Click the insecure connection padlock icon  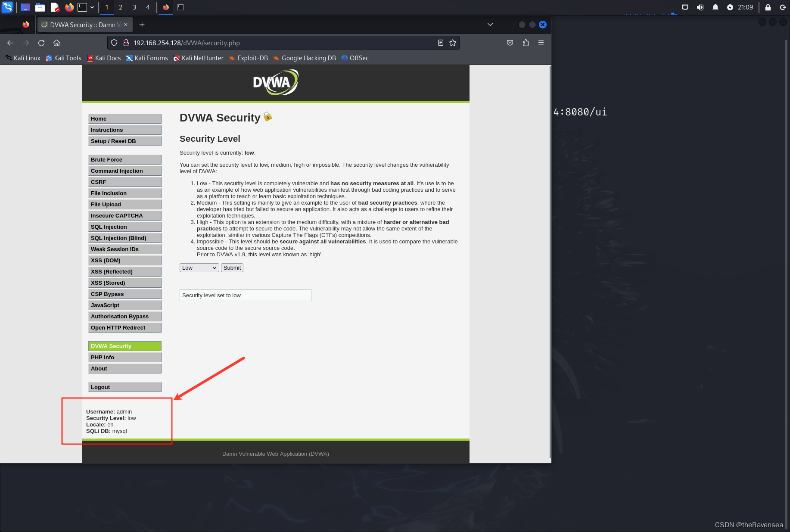[126, 43]
